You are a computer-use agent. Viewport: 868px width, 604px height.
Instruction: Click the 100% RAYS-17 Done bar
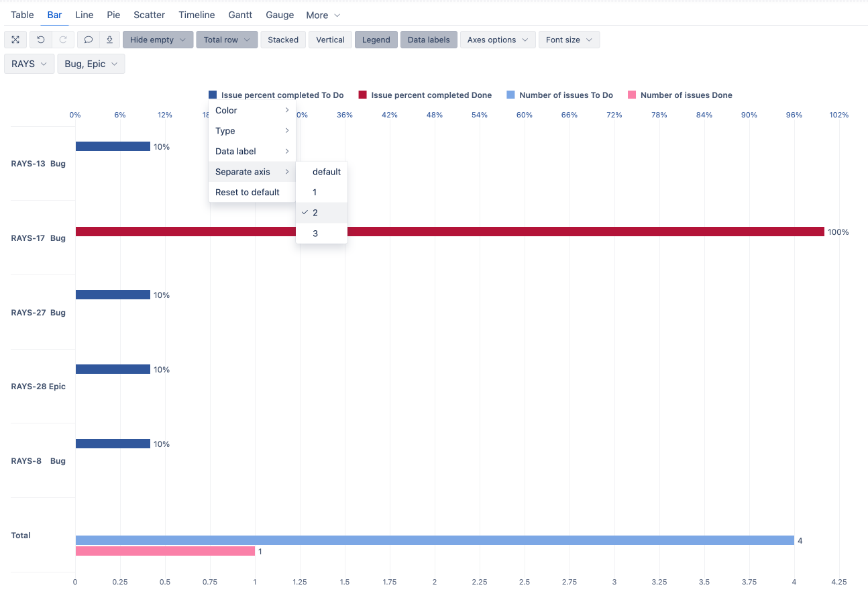coord(449,232)
